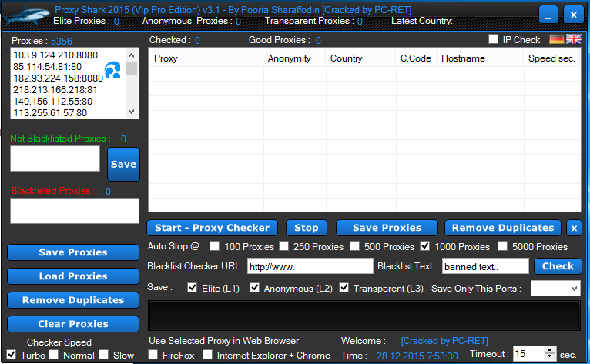Click small x button beside Remove Duplicates
Image resolution: width=590 pixels, height=364 pixels.
pyautogui.click(x=574, y=228)
